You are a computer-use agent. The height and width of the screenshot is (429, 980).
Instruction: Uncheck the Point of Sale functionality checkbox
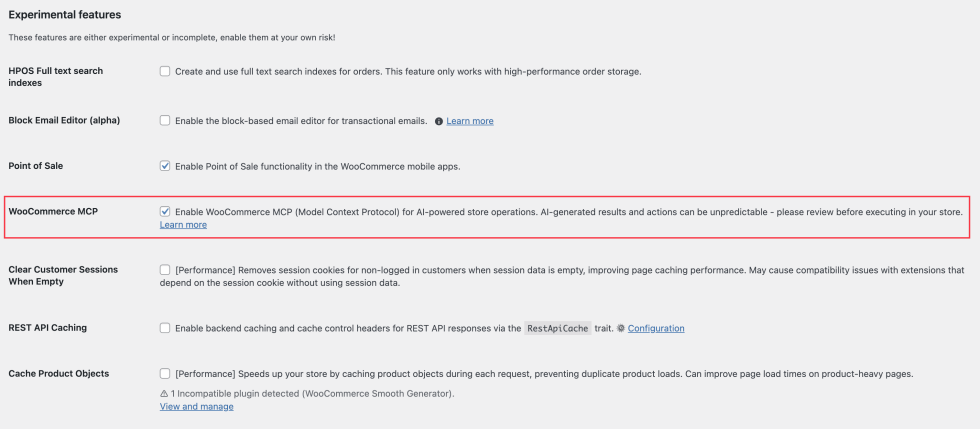pyautogui.click(x=165, y=166)
